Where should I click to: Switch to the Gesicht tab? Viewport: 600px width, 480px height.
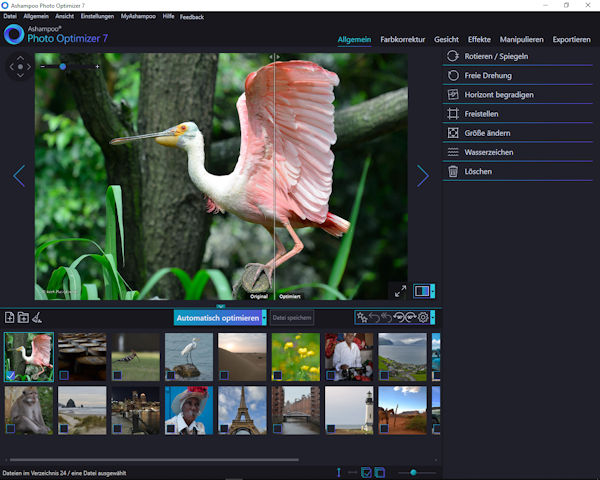click(446, 39)
